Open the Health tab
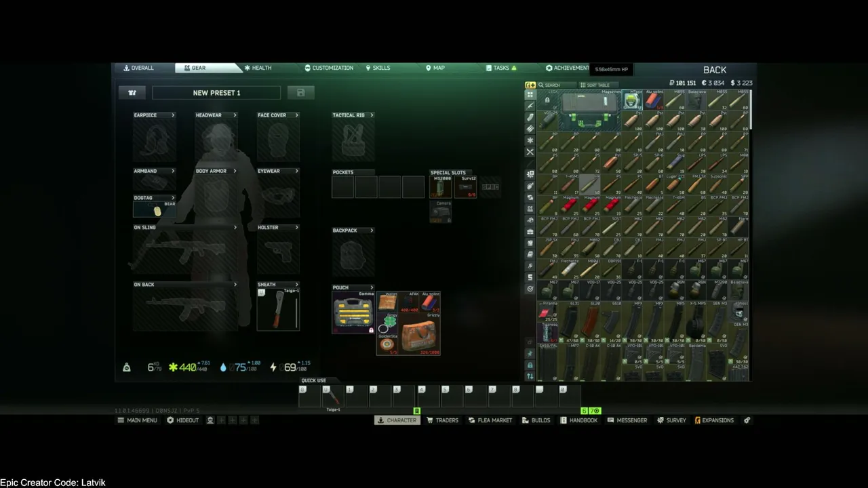 coord(258,68)
